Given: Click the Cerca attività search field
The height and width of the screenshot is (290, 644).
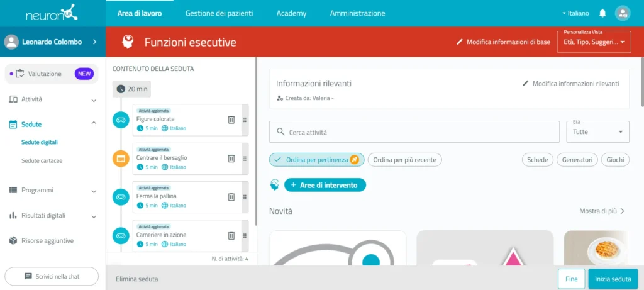Looking at the screenshot, I should 414,132.
